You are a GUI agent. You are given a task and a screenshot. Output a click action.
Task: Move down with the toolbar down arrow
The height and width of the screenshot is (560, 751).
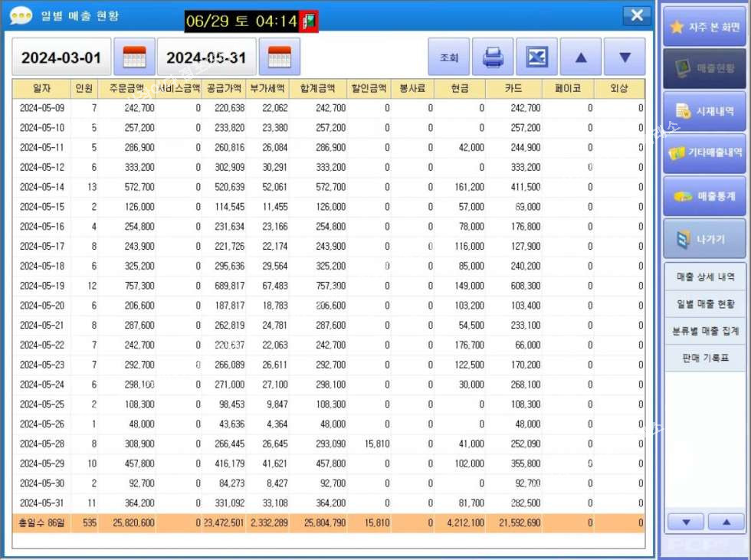pos(625,57)
